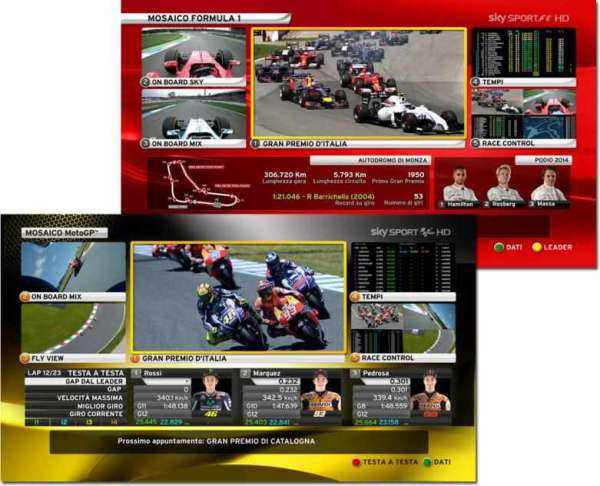Click Prossimo appuntamento GRAN PREMIO DI CATALOGNA banner
Screen dimensions: 600x486
point(238,441)
